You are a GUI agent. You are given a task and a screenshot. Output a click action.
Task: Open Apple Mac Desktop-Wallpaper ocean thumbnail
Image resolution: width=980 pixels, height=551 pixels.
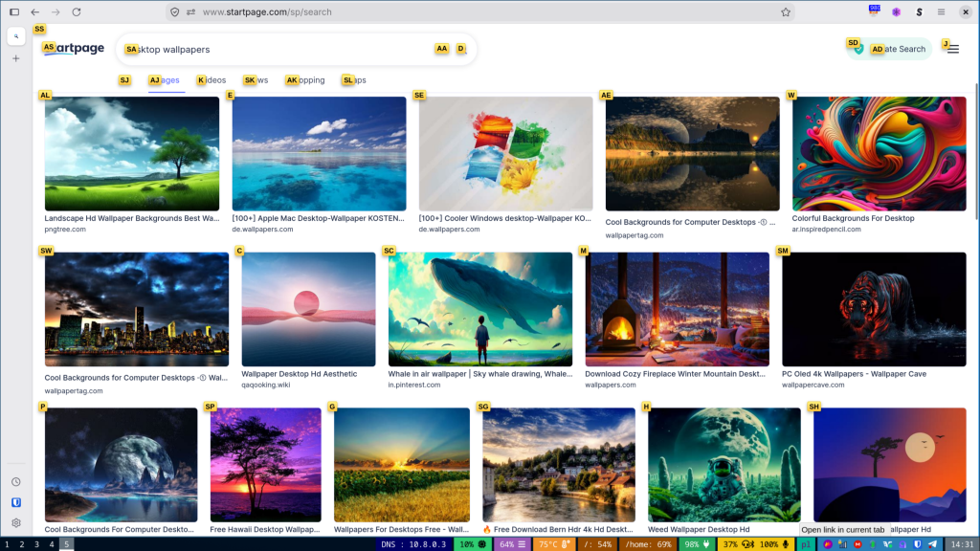coord(319,154)
